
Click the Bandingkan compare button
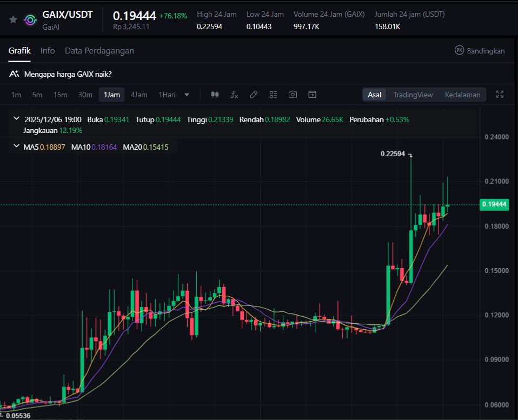pyautogui.click(x=480, y=51)
